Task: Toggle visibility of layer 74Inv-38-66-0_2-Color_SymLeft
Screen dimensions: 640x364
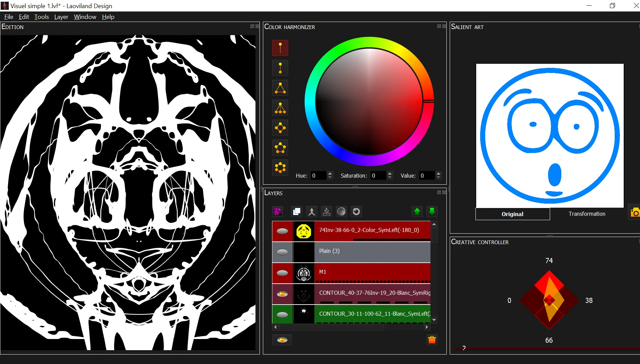Action: tap(282, 231)
